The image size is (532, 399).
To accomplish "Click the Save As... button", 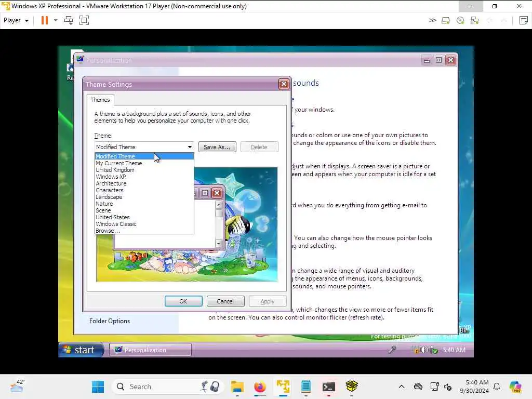I will 217,147.
